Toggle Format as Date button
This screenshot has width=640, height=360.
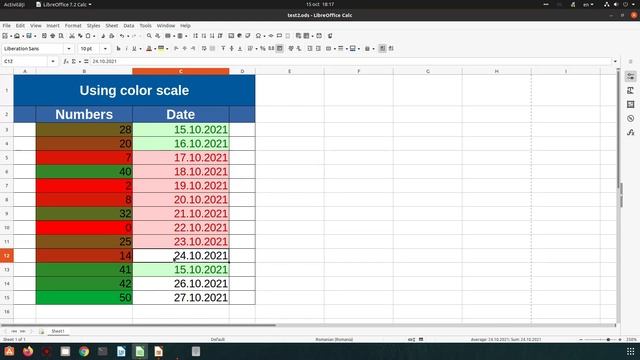pos(280,49)
